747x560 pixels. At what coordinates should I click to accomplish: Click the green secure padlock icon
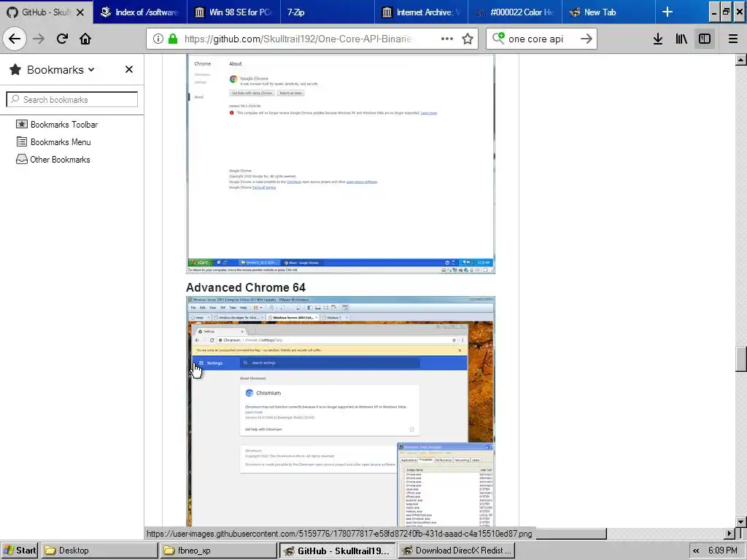pos(173,39)
